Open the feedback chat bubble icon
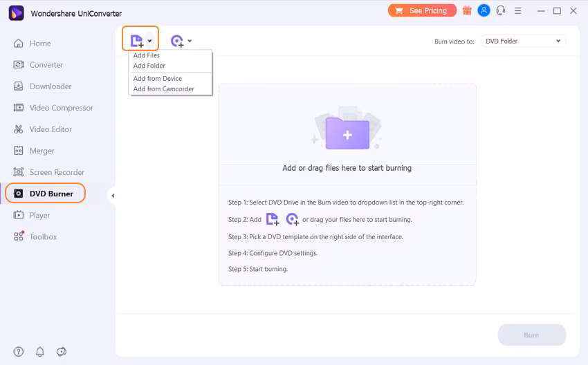Viewport: 588px width, 365px height. coord(62,351)
